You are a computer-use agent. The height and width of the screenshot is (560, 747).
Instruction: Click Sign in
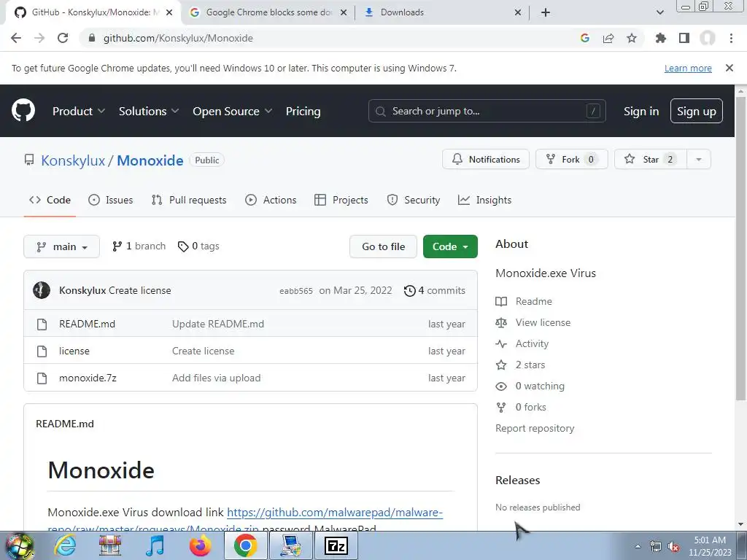(x=641, y=111)
